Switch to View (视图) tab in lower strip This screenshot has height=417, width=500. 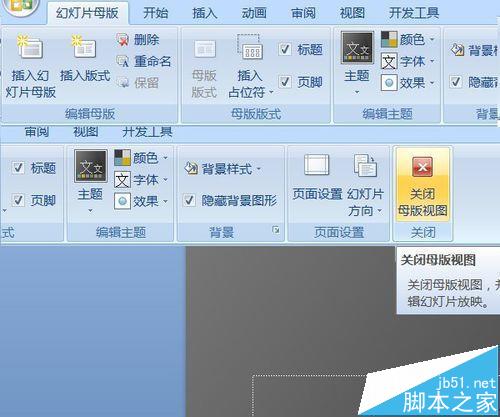86,132
